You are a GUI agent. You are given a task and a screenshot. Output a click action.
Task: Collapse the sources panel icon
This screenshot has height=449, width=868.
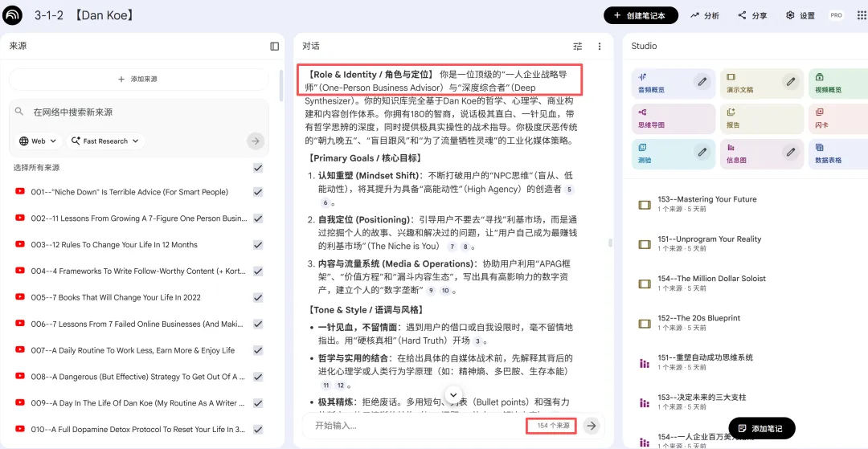[x=275, y=47]
